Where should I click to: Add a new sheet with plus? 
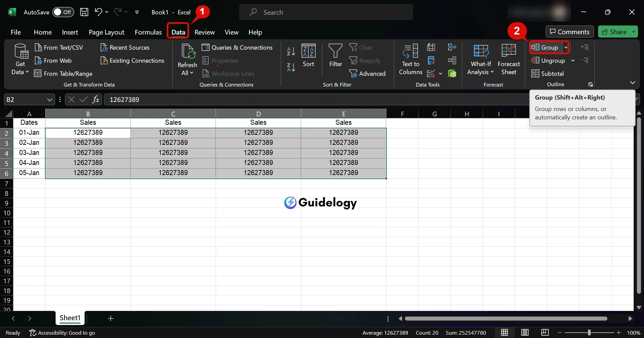[x=111, y=318]
